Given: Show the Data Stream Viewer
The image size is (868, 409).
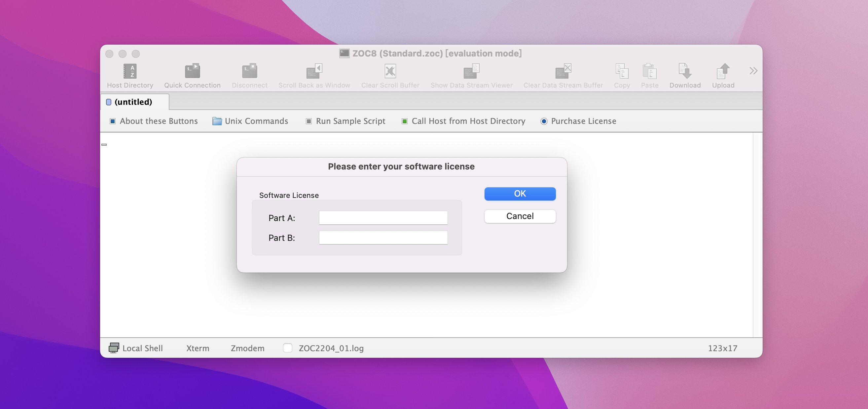Looking at the screenshot, I should pyautogui.click(x=471, y=71).
